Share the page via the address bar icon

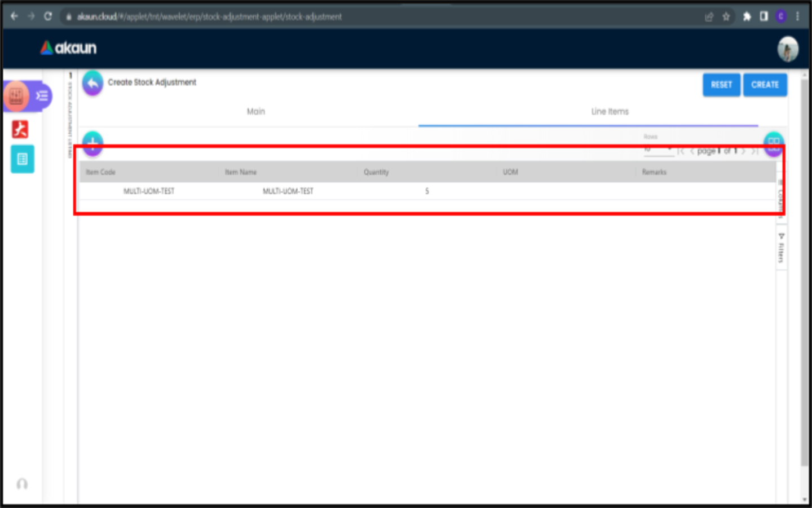pos(709,16)
